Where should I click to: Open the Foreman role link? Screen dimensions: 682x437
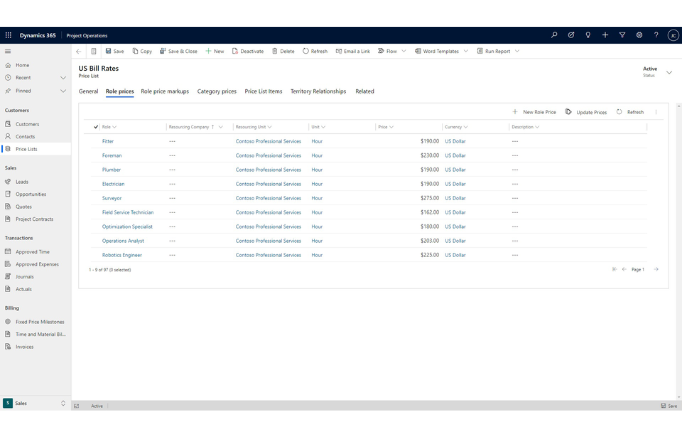coord(112,156)
